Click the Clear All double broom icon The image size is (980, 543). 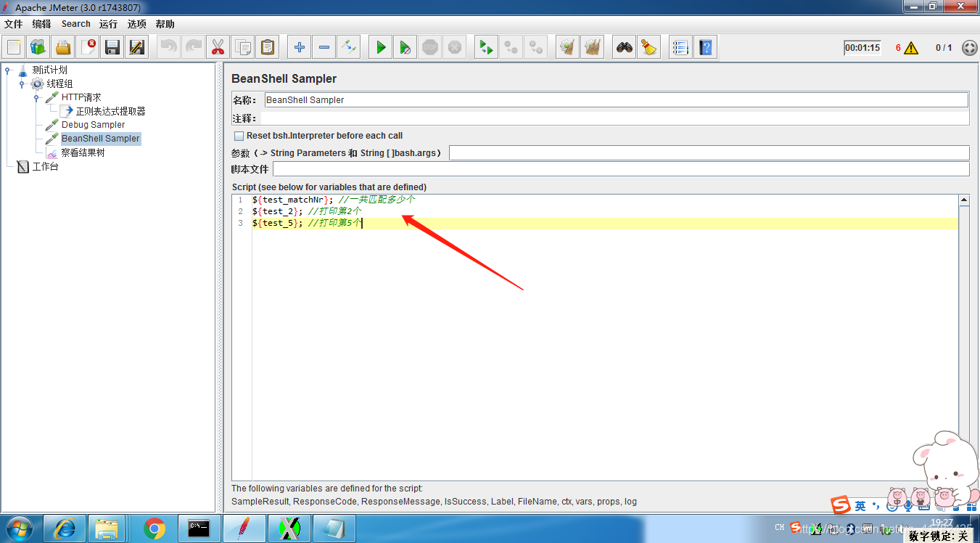coord(593,48)
